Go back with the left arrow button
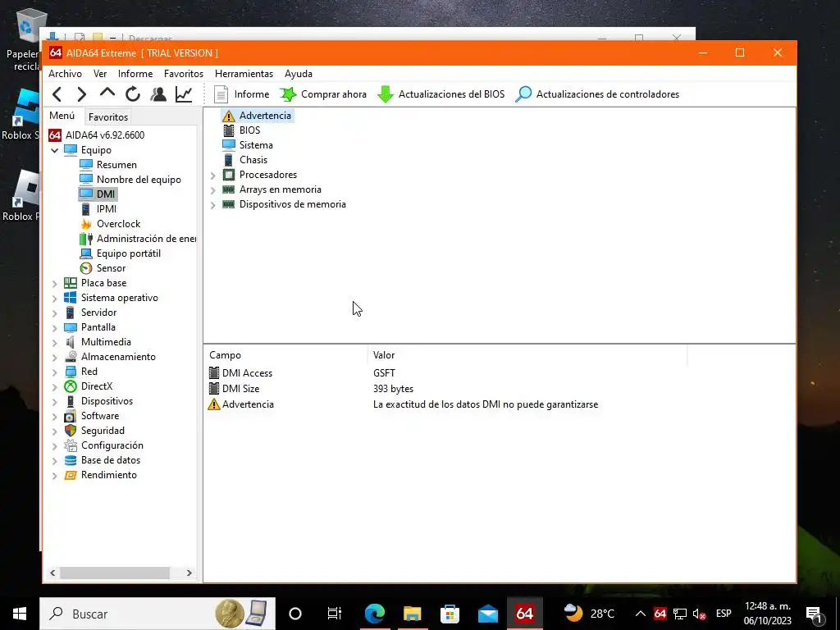 [57, 94]
